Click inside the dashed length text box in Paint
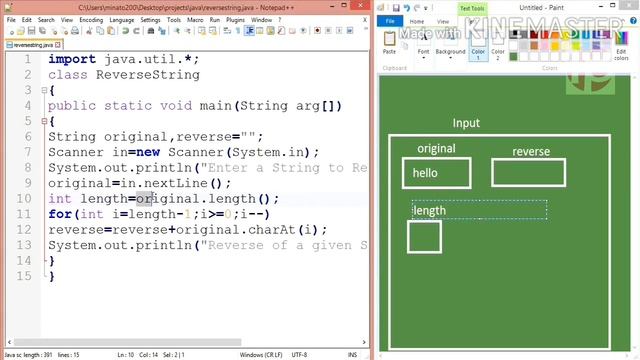The image size is (640, 360). click(x=479, y=210)
